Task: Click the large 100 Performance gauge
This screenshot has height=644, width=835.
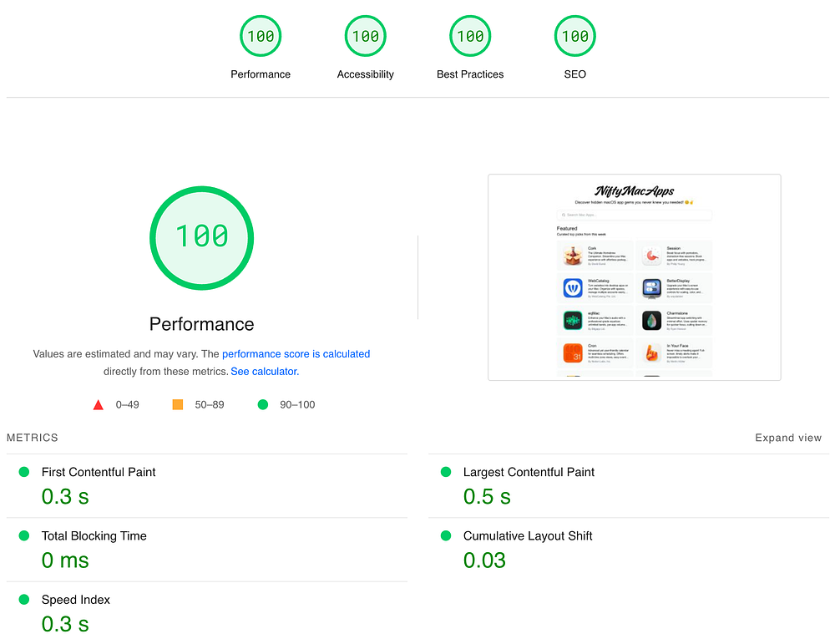Action: [202, 237]
